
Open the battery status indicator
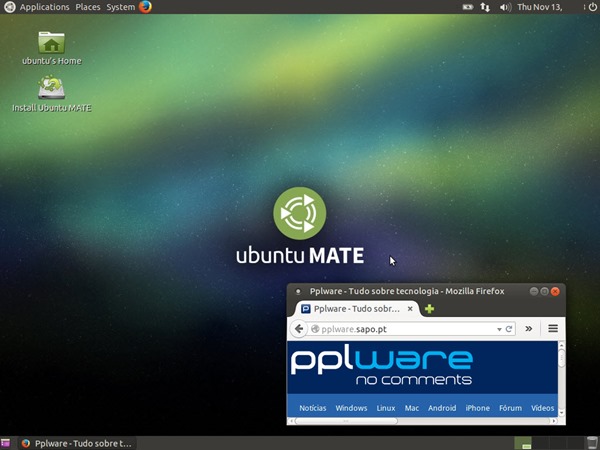coord(468,7)
